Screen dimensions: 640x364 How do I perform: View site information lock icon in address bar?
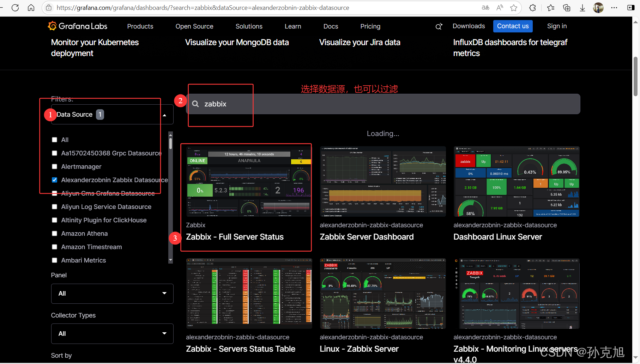tap(49, 7)
